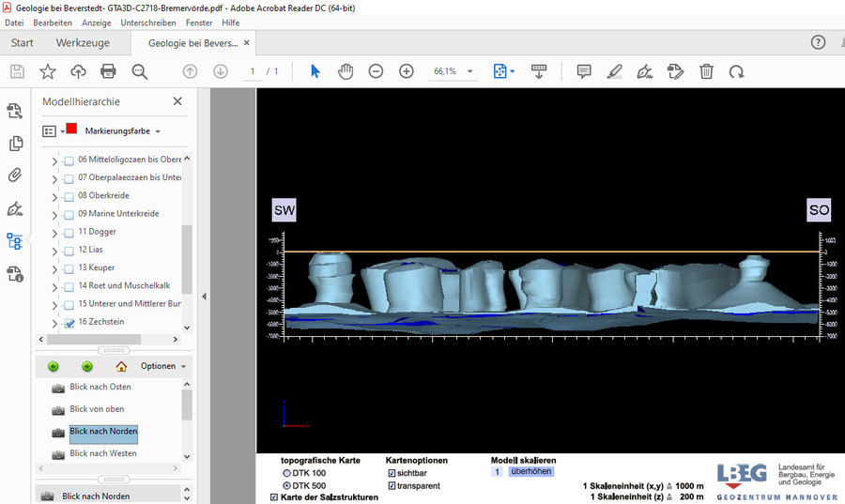Enable the 08 Oberkreide layer checkbox
Image resolution: width=845 pixels, height=504 pixels.
click(x=69, y=196)
